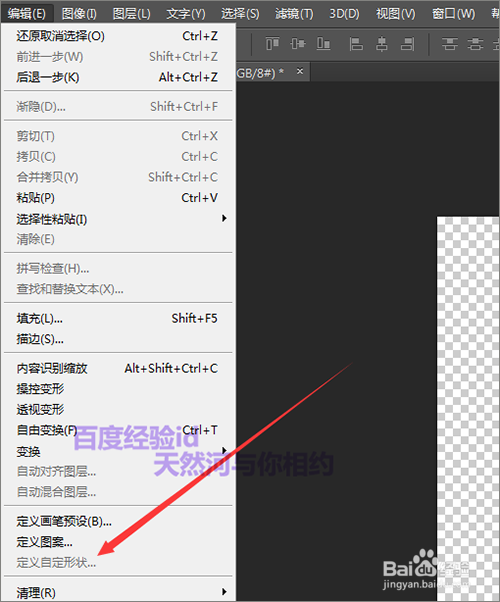Image resolution: width=500 pixels, height=602 pixels.
Task: Expand the 选择性粘贴(I) submenu
Action: (118, 219)
